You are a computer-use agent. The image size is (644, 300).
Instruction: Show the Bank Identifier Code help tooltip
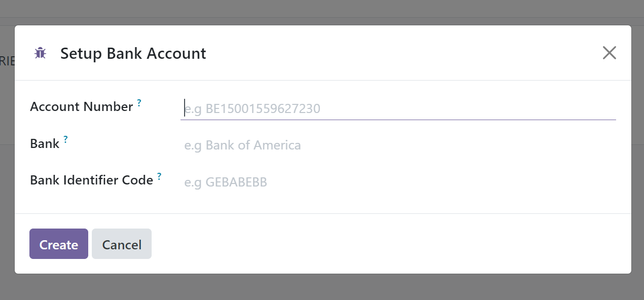click(159, 176)
